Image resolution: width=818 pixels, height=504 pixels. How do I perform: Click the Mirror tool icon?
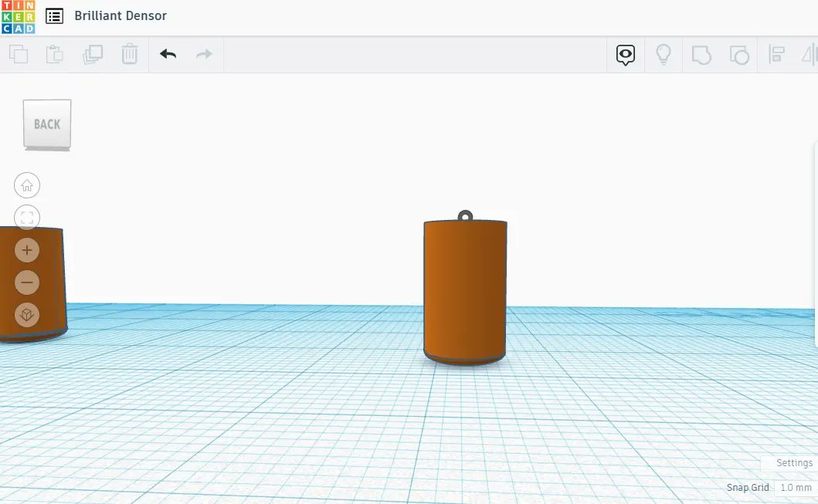(x=810, y=54)
